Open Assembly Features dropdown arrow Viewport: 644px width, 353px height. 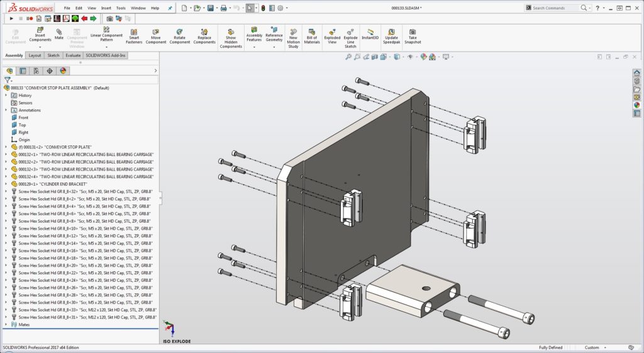tap(254, 47)
